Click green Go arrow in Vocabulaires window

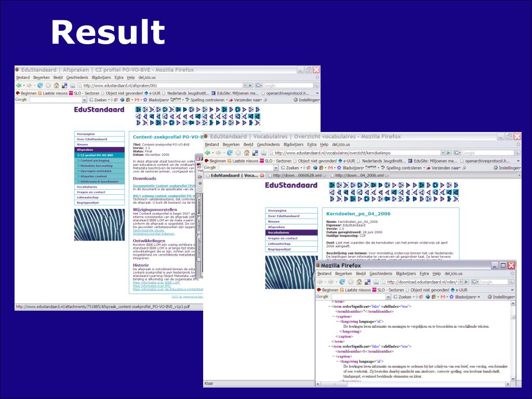pyautogui.click(x=448, y=153)
